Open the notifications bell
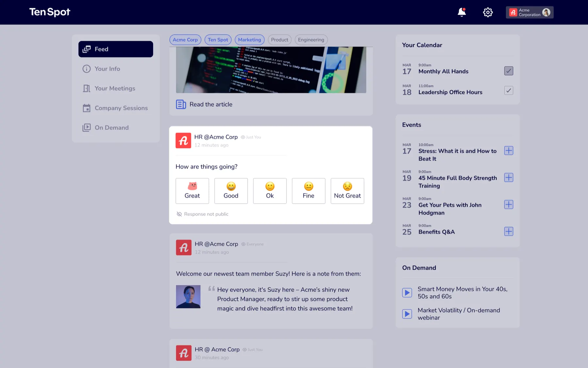 click(x=462, y=12)
